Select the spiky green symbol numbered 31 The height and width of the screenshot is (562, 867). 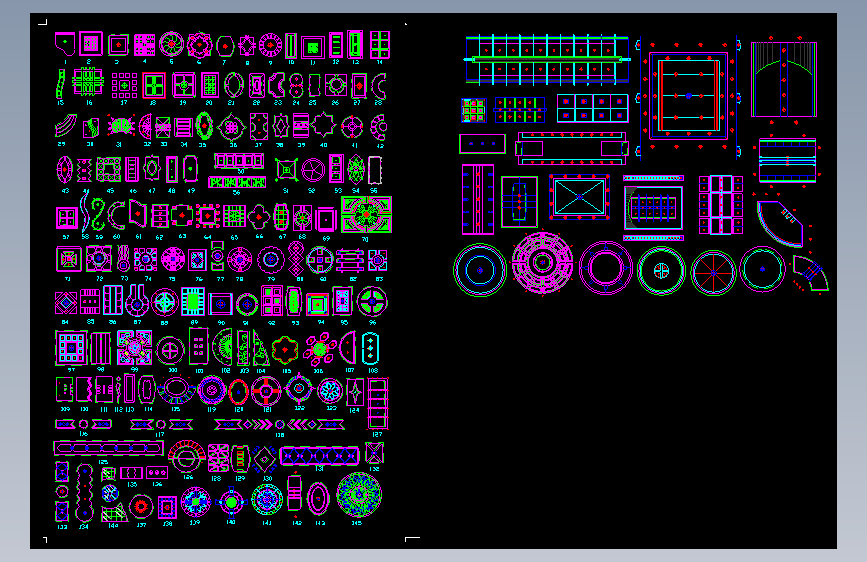coord(121,126)
